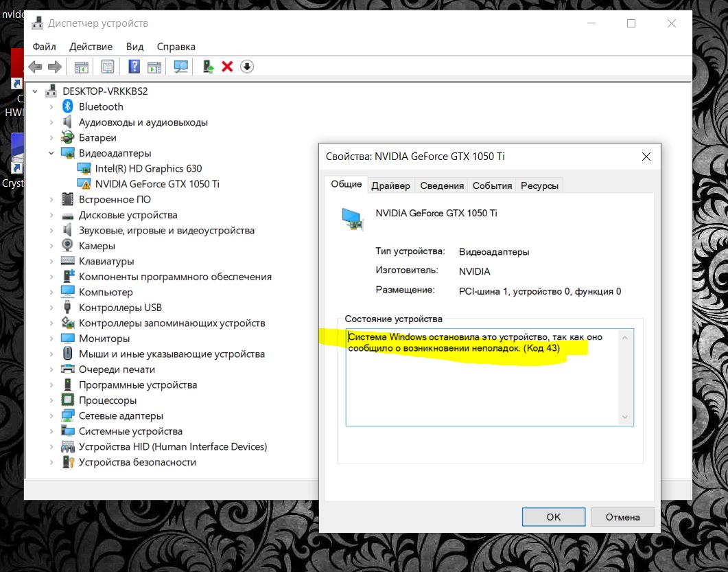Screen dimensions: 728x572
Task: Expand the Системные устройства category
Action: click(51, 431)
